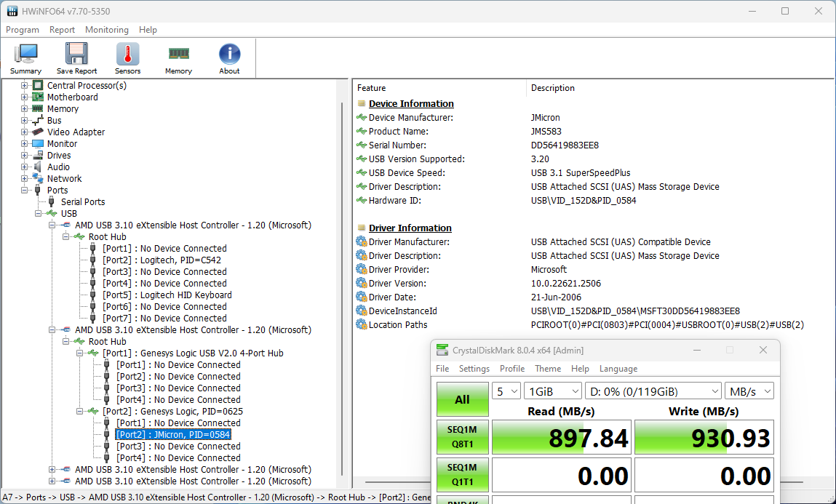
Task: Click the Driver Version row icon
Action: 362,283
